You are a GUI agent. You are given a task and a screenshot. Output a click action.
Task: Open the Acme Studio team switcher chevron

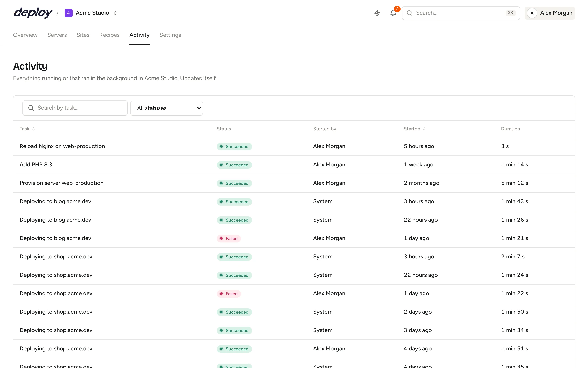point(115,13)
